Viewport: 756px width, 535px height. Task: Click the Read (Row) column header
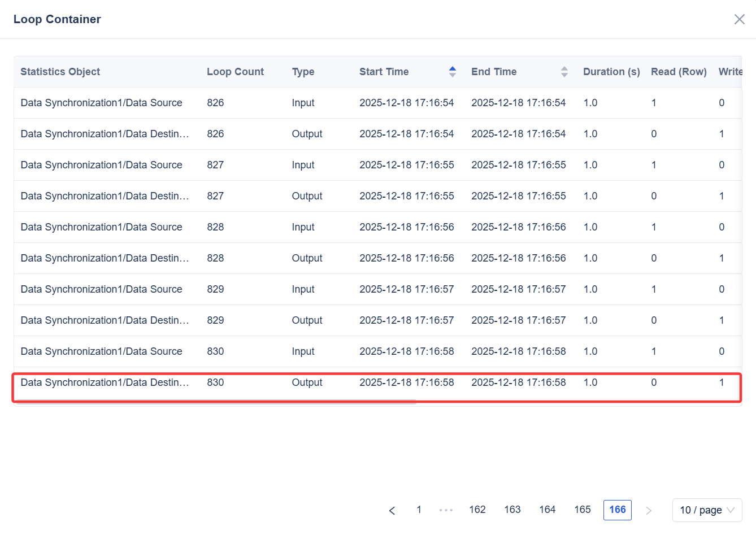[679, 72]
